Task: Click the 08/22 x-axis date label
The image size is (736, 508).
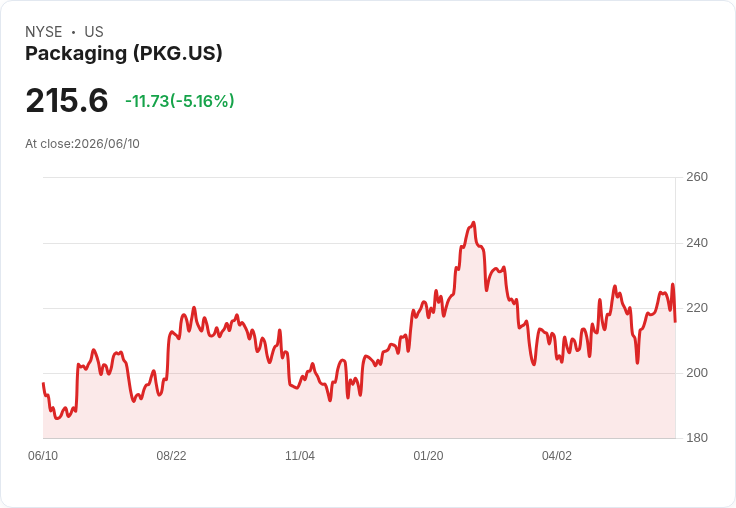Action: pos(171,456)
